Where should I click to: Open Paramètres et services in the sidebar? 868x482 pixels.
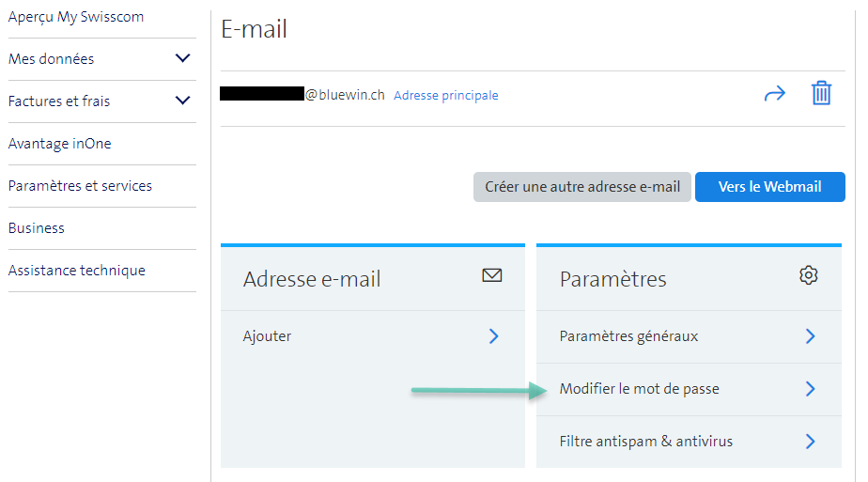(80, 186)
